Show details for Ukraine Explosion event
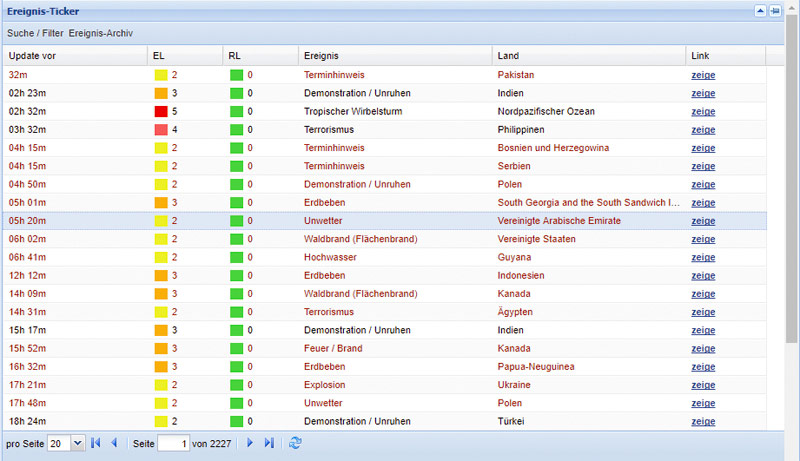 point(703,385)
